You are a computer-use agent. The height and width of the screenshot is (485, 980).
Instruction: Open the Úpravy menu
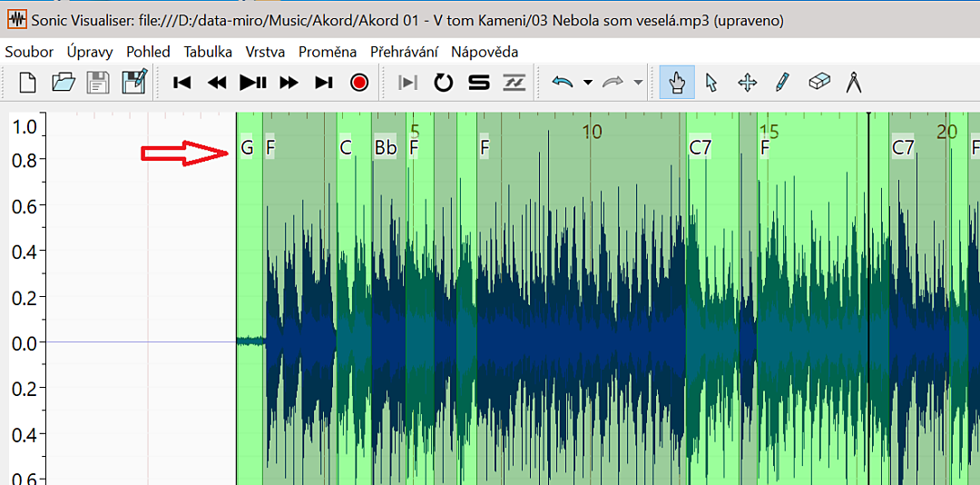90,52
